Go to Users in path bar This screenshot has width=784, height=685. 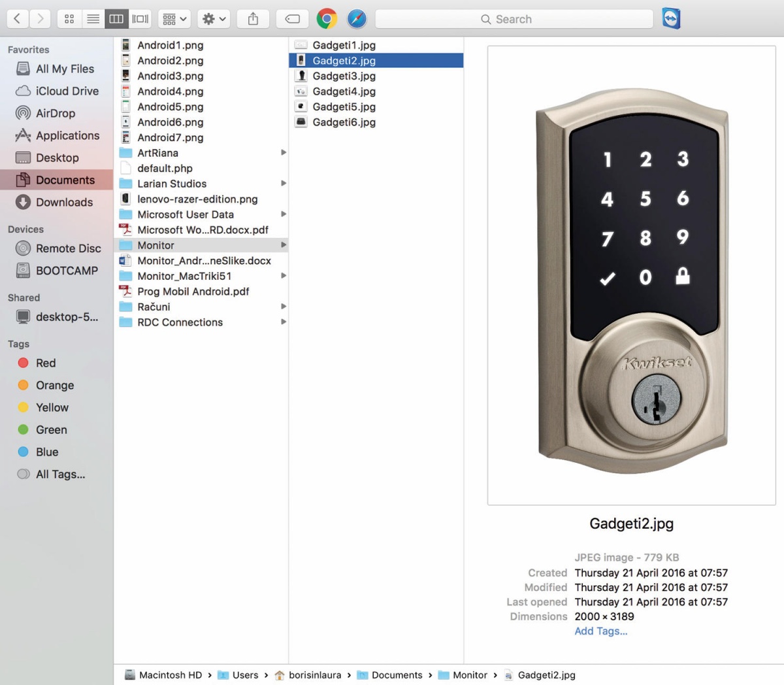(238, 675)
